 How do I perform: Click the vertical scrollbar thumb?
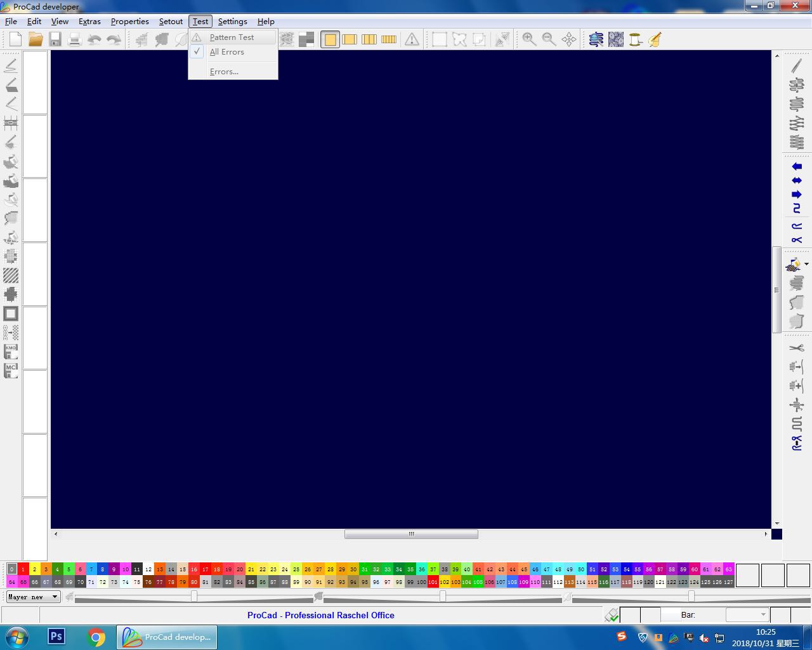(776, 289)
